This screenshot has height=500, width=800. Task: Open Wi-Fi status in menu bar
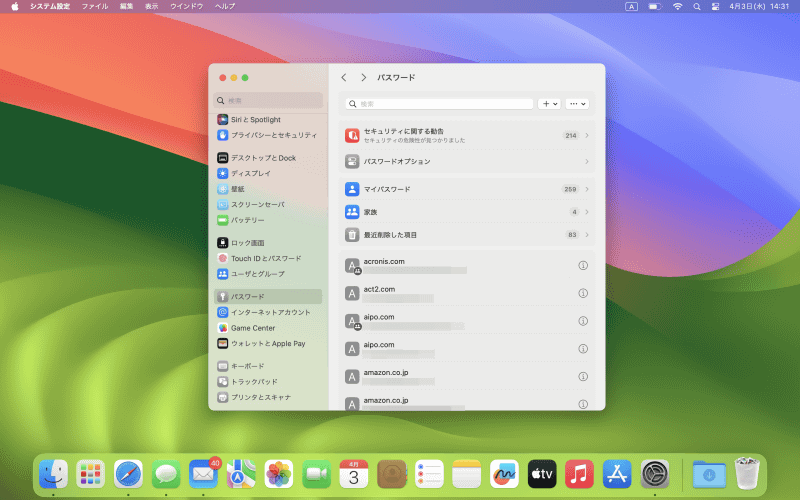click(678, 7)
